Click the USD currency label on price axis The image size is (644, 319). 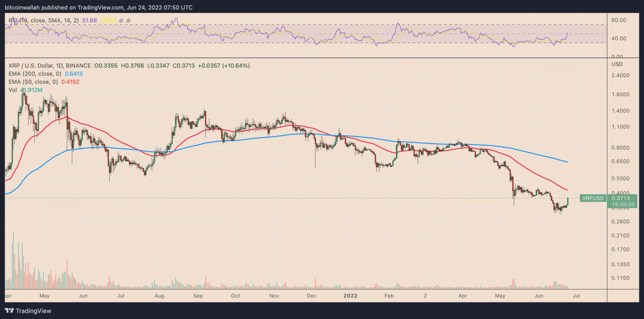point(617,64)
